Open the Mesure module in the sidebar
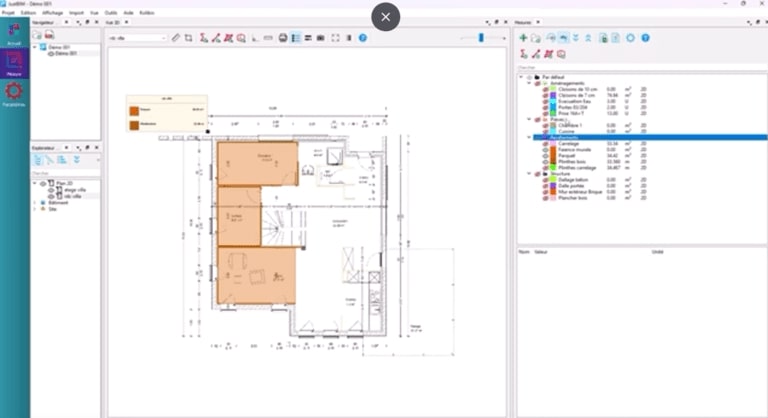 (14, 64)
